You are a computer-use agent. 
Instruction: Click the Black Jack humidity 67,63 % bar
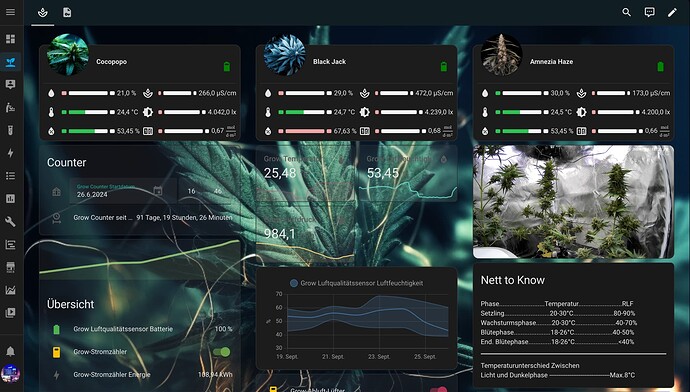[x=305, y=131]
